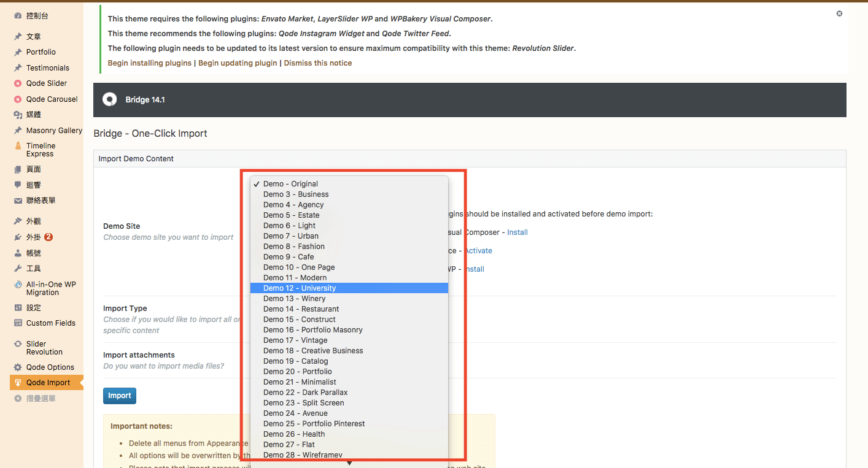The image size is (868, 468).
Task: Click the Custom Fields grid icon
Action: [x=18, y=323]
